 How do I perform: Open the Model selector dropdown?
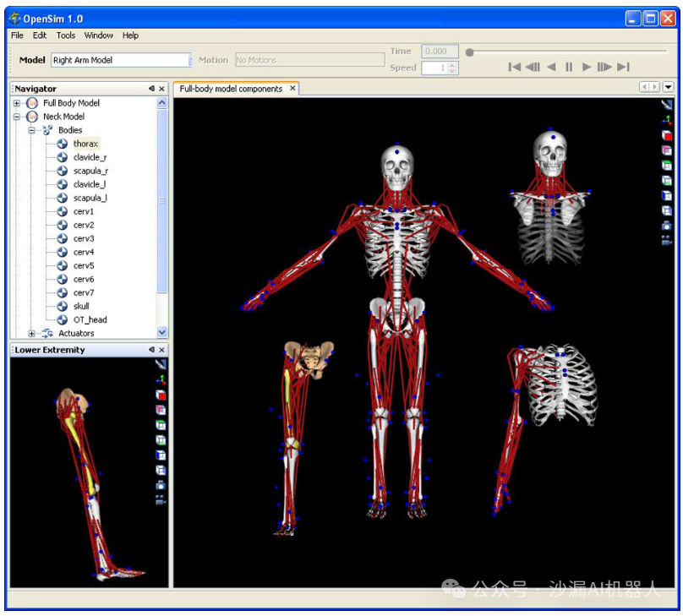pyautogui.click(x=189, y=60)
